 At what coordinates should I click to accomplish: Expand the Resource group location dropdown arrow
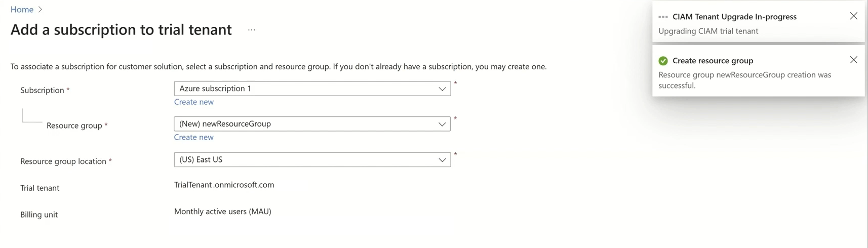[442, 160]
